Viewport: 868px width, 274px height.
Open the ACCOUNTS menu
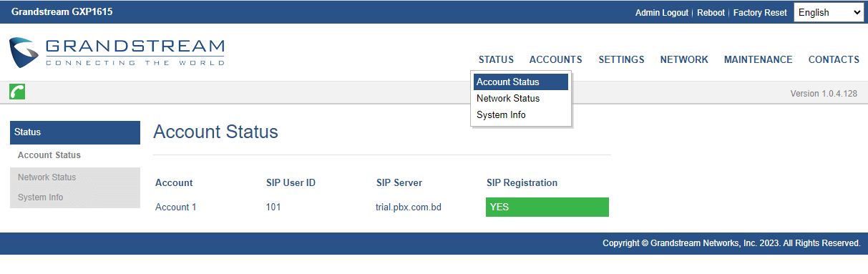point(555,60)
